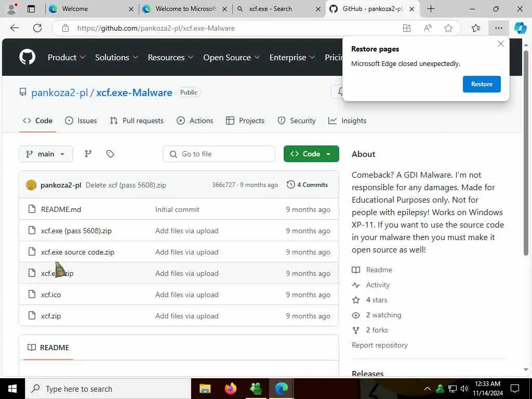Open the xcf.exe-Malware repository link
The image size is (532, 399).
tap(134, 92)
